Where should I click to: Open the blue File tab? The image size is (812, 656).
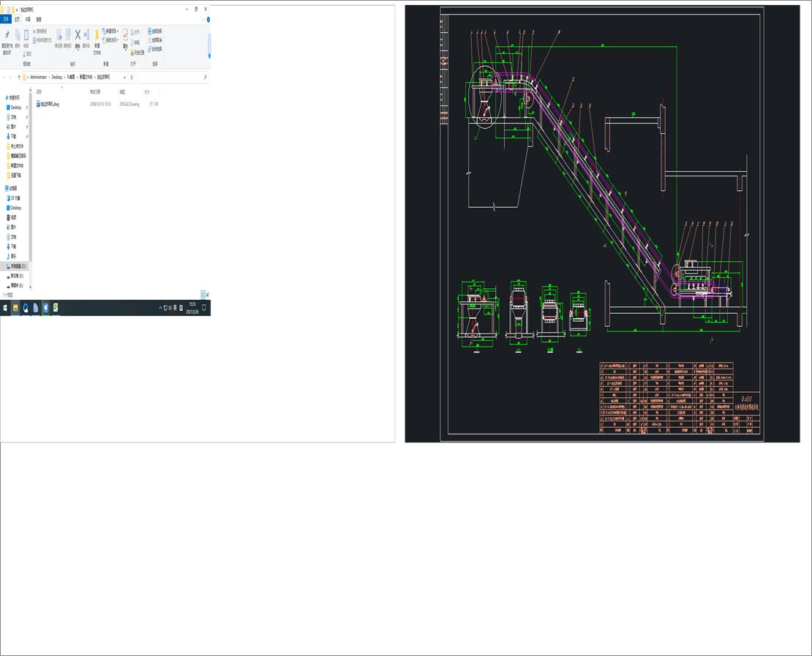coord(6,19)
